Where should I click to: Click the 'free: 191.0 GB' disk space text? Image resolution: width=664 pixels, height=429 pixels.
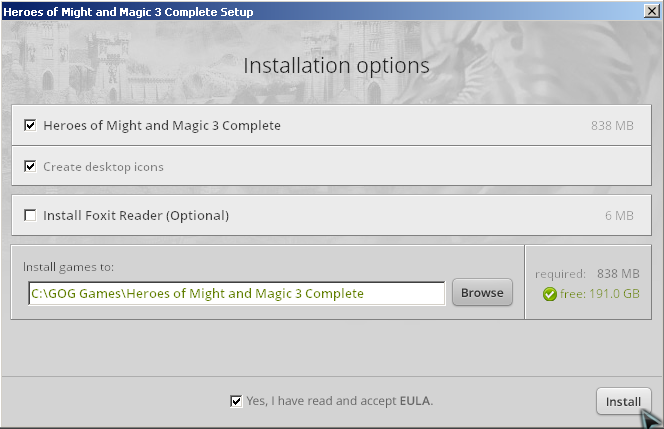tap(600, 294)
